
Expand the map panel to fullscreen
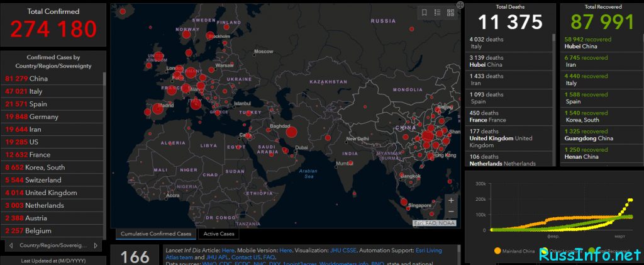(460, 4)
